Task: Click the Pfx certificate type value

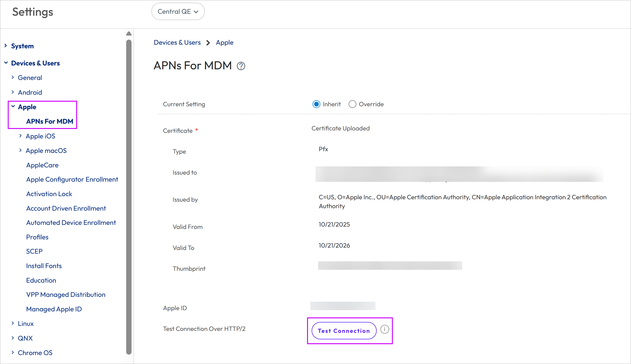Action: (323, 149)
